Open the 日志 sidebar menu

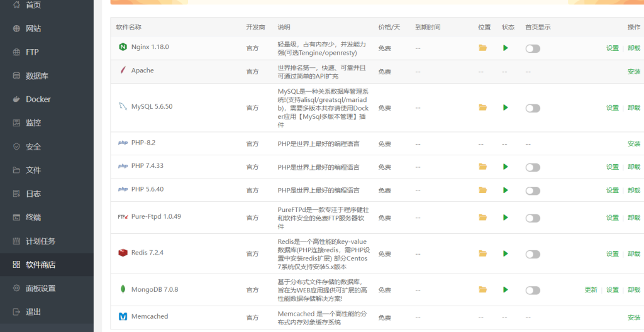click(47, 194)
